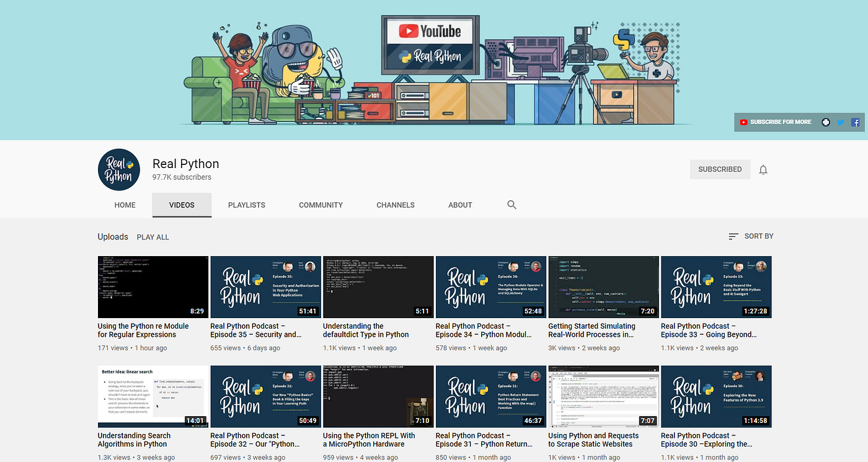Go to the Community tab
This screenshot has width=868, height=462.
point(321,205)
